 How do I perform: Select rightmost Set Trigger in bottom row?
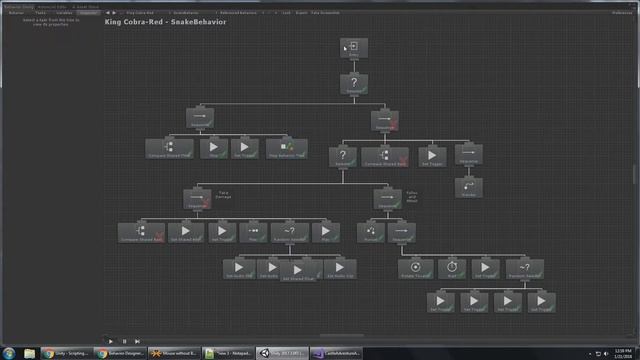click(541, 303)
